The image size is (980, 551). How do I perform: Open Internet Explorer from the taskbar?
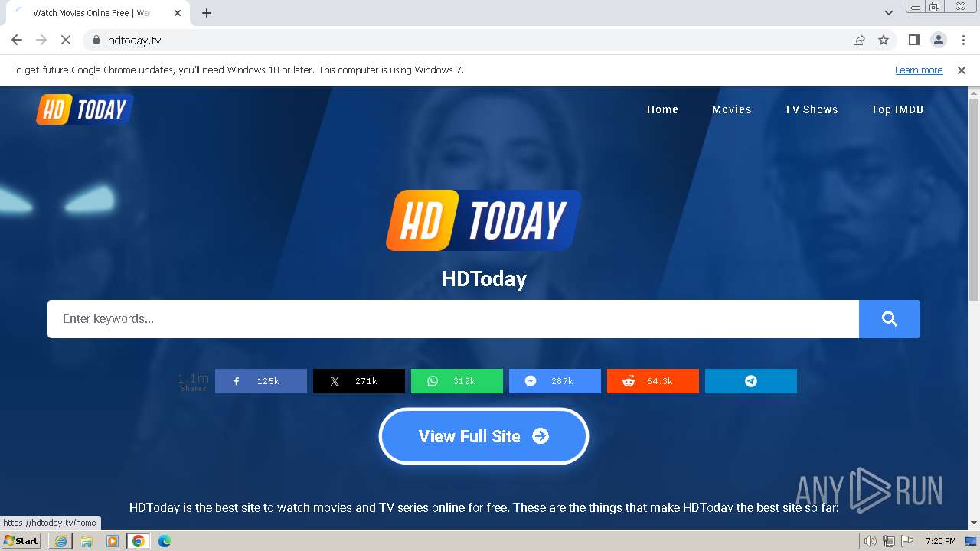coord(60,541)
